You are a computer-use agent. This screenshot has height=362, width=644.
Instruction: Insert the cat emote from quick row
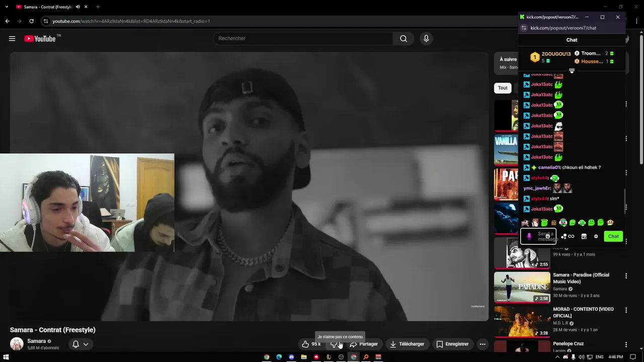pos(525,223)
